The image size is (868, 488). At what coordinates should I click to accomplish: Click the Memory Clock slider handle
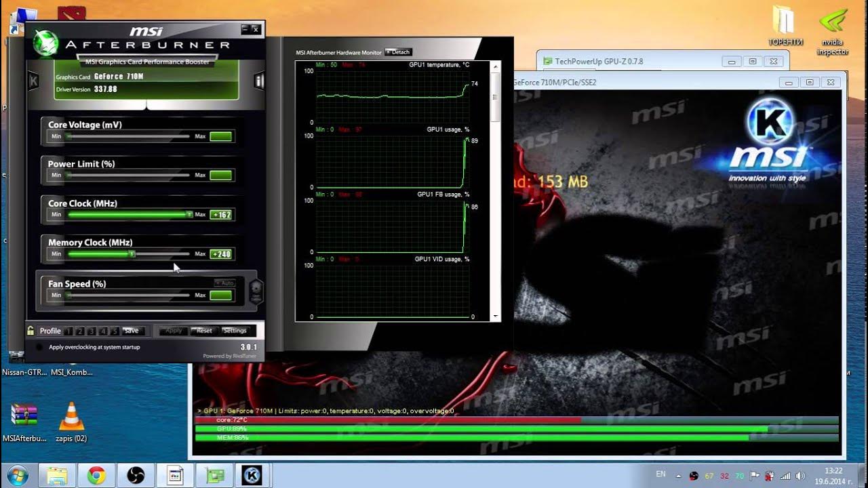pyautogui.click(x=133, y=253)
